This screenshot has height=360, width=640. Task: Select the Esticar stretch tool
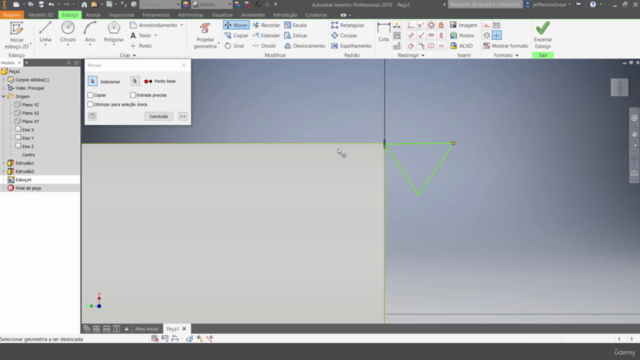(x=296, y=36)
